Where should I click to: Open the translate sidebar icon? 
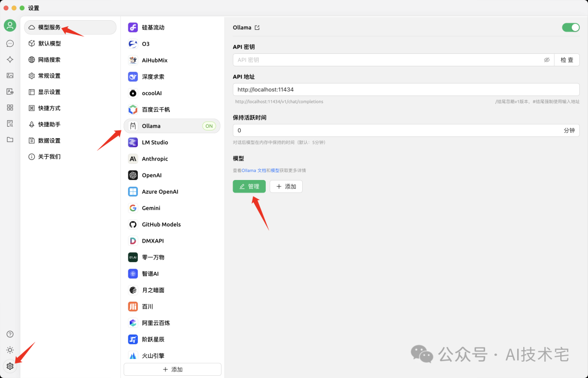[10, 91]
